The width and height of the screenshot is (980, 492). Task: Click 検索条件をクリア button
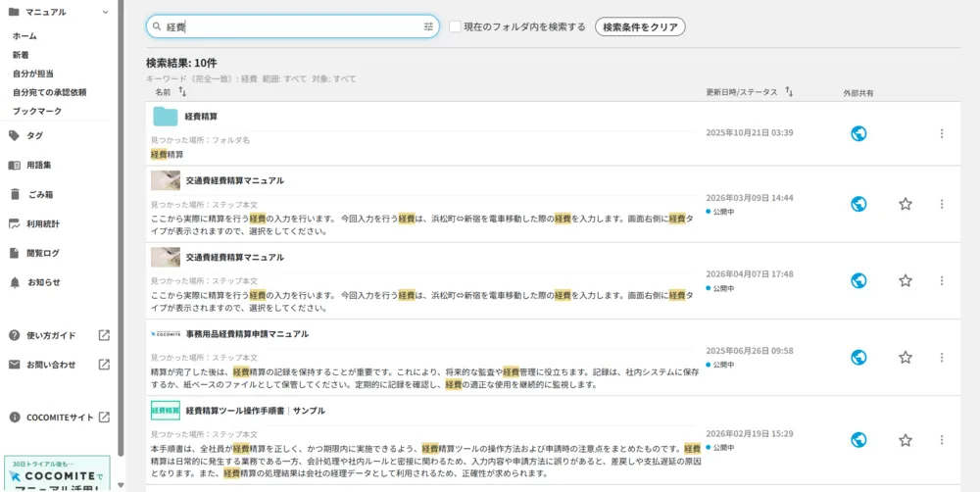(640, 27)
